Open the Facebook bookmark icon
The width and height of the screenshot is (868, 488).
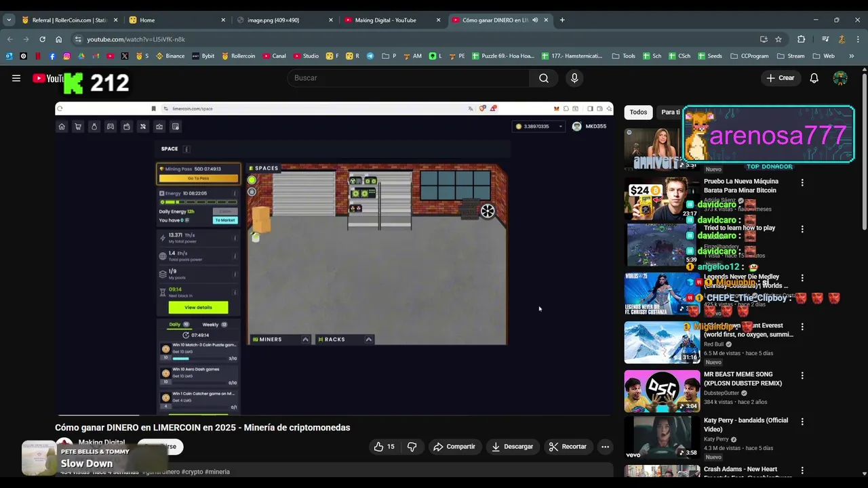[52, 56]
